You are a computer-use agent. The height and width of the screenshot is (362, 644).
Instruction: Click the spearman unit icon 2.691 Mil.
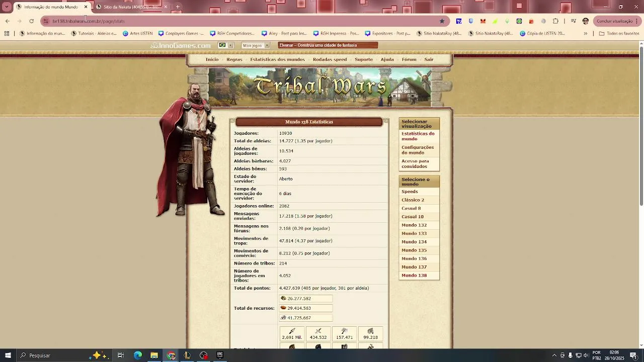point(292,331)
